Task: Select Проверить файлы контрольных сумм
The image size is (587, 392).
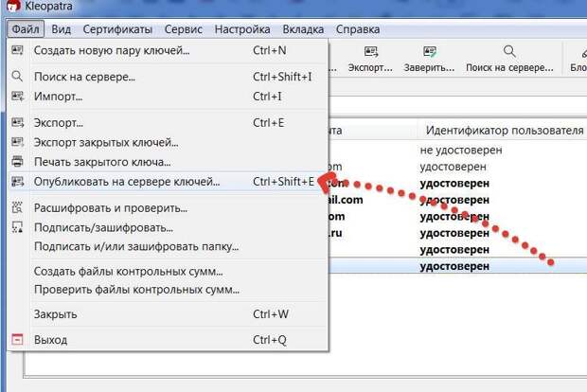Action: pos(168,290)
